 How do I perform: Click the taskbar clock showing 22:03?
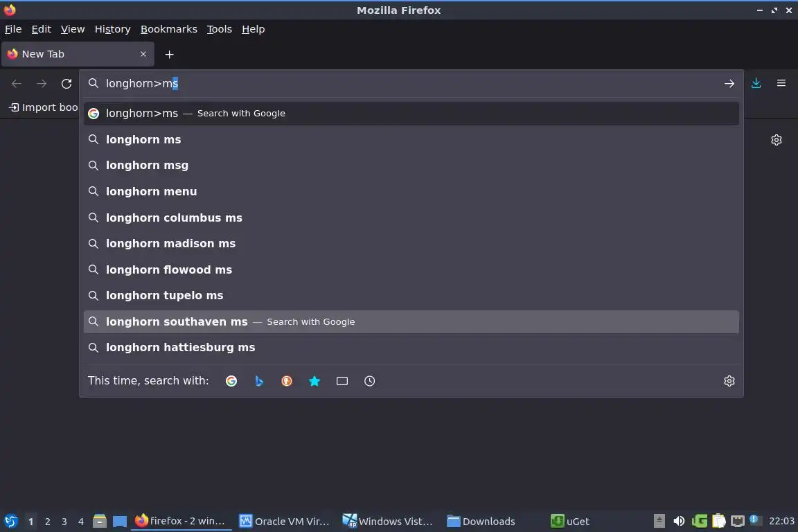coord(781,521)
